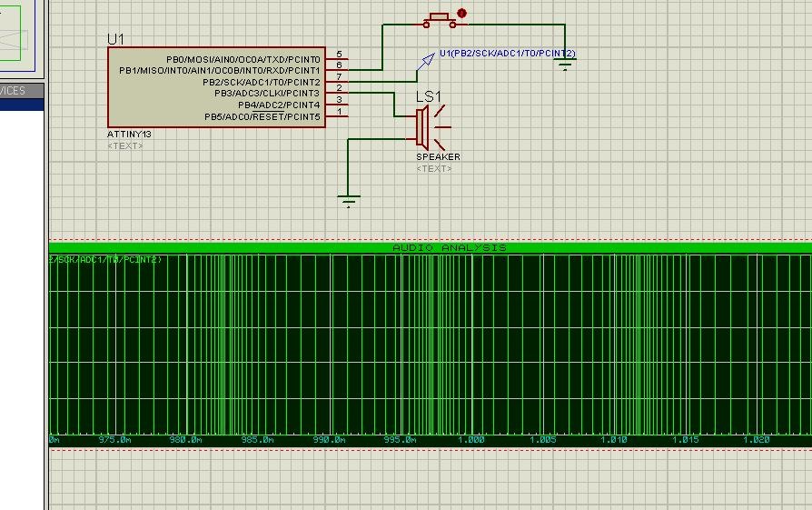Select the ground symbol below the speaker
Viewport: 812px width, 510px height.
tap(349, 201)
